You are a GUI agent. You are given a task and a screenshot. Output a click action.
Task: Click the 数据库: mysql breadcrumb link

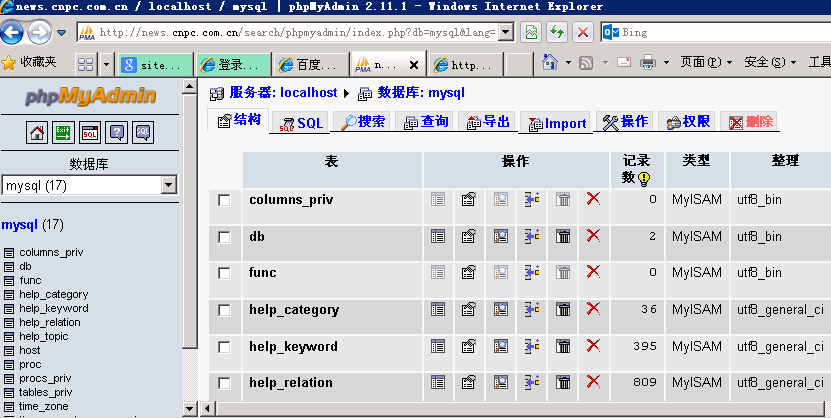click(421, 93)
